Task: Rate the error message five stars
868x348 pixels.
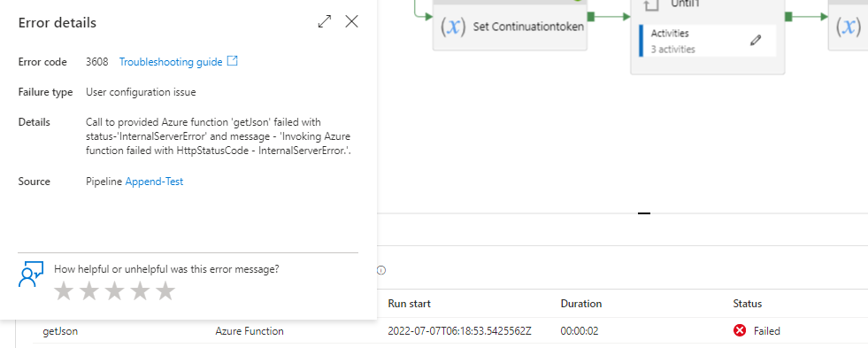Action: pos(165,291)
